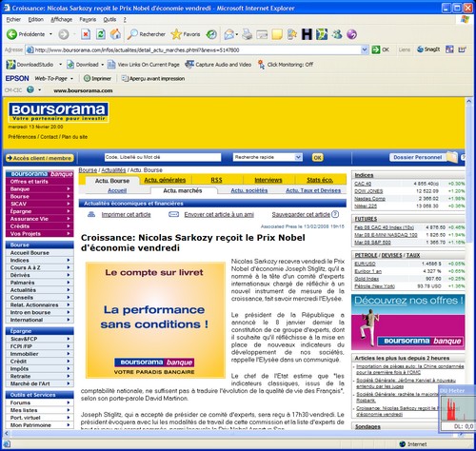The image size is (476, 451).
Task: Expand the Précédente history dropdown arrow
Action: (50, 34)
